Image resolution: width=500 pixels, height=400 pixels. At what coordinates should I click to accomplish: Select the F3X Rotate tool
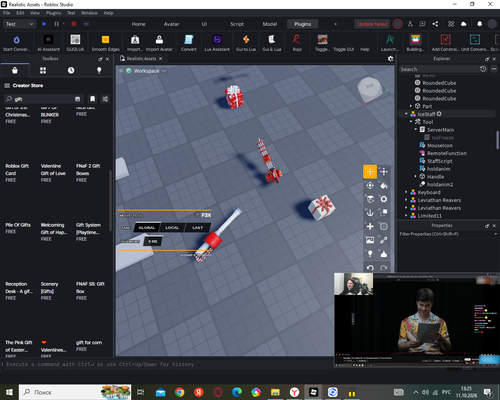pos(370,185)
